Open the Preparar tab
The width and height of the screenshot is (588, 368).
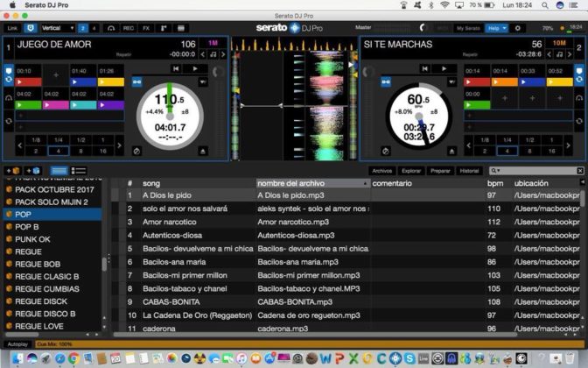tap(440, 171)
